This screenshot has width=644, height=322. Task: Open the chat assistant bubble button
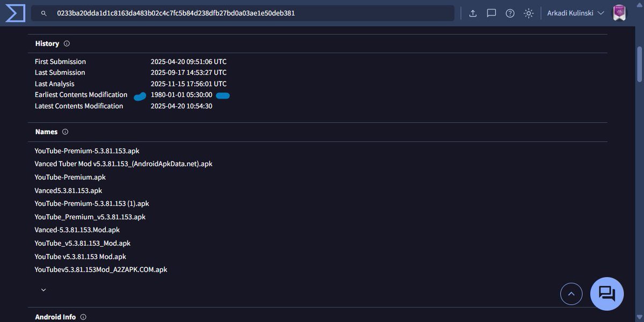(x=607, y=294)
